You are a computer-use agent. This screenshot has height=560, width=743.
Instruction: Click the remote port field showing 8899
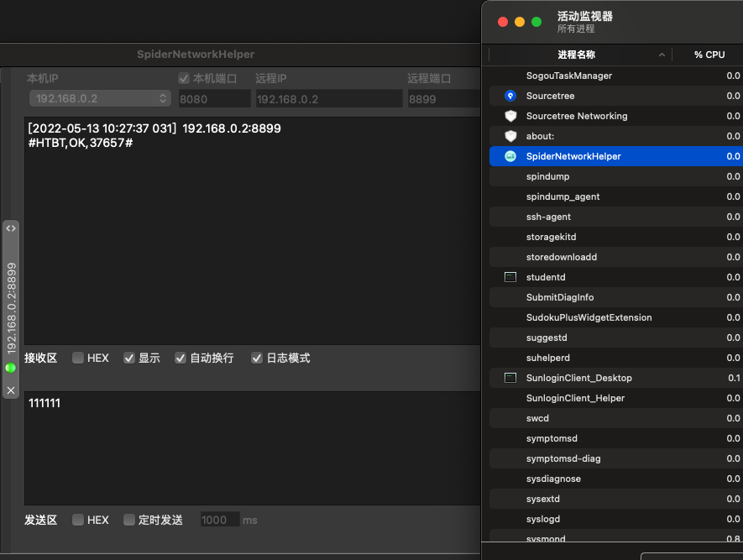point(443,99)
